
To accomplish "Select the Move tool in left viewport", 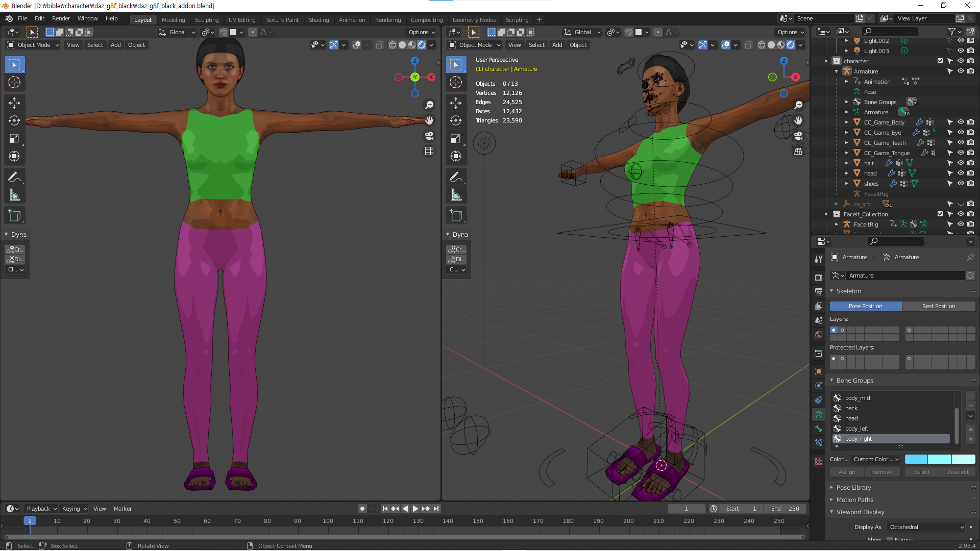I will [x=14, y=103].
